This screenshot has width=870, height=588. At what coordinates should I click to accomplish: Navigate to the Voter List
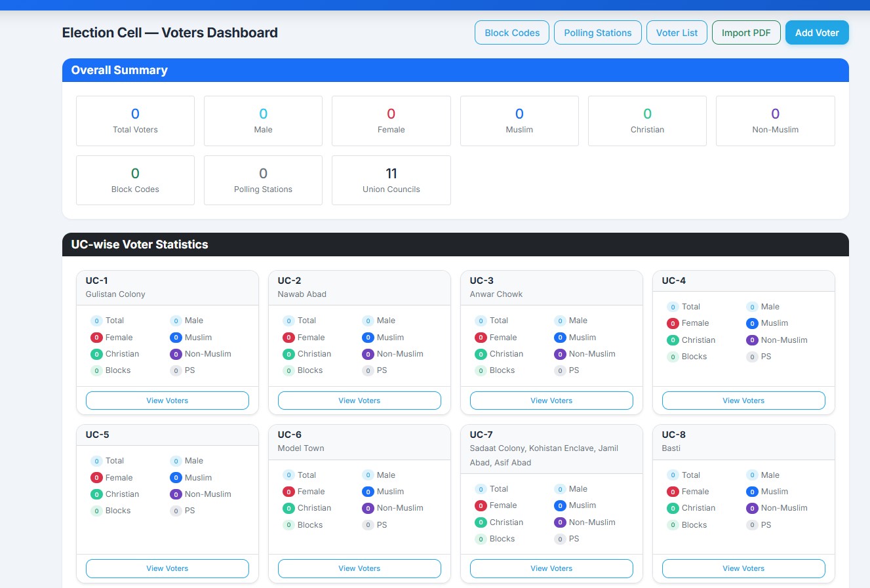pos(677,32)
